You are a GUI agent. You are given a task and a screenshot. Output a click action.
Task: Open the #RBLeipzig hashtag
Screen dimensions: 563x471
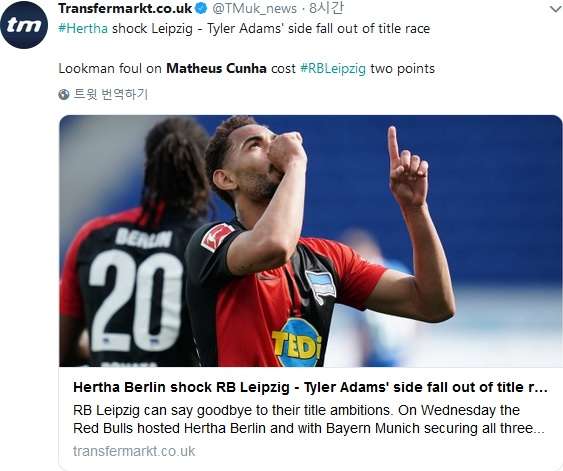[x=333, y=68]
